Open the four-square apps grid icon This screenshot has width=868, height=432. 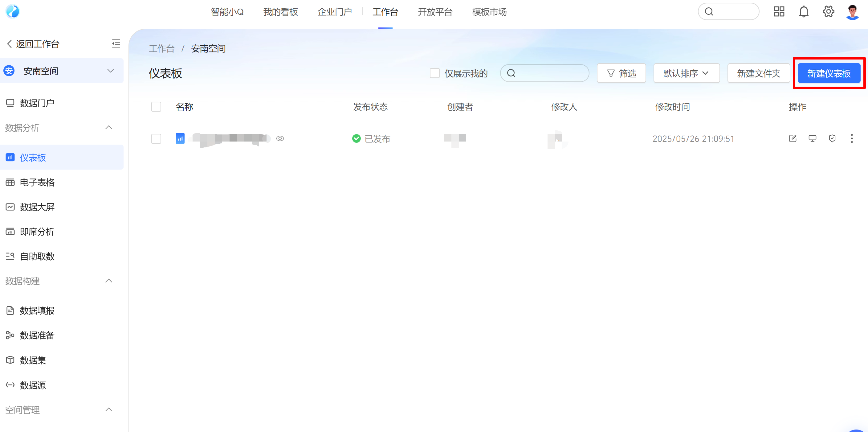coord(779,12)
